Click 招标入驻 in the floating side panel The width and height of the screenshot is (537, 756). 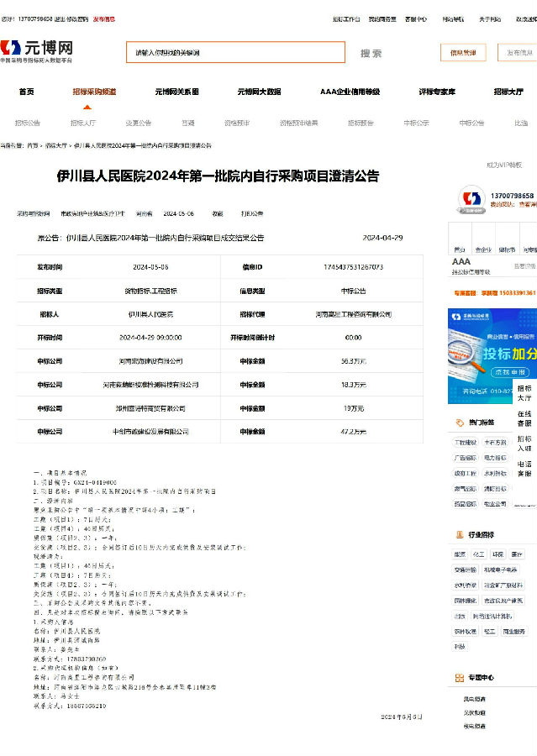tap(524, 444)
